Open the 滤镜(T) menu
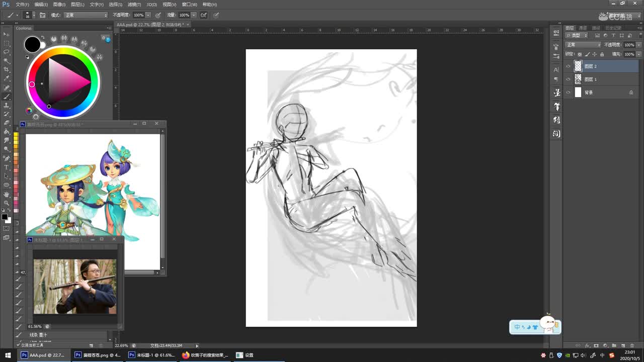 (134, 5)
